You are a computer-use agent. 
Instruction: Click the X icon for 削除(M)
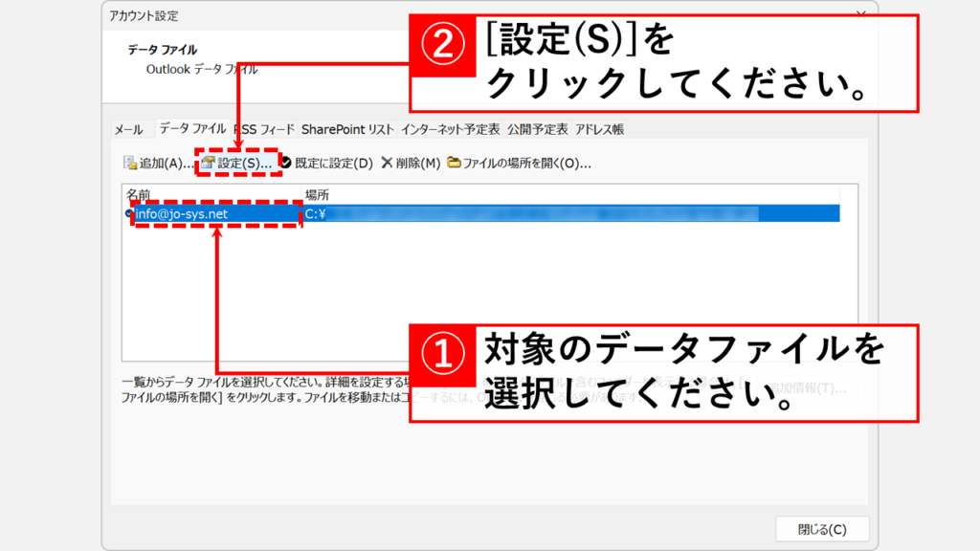pyautogui.click(x=387, y=163)
